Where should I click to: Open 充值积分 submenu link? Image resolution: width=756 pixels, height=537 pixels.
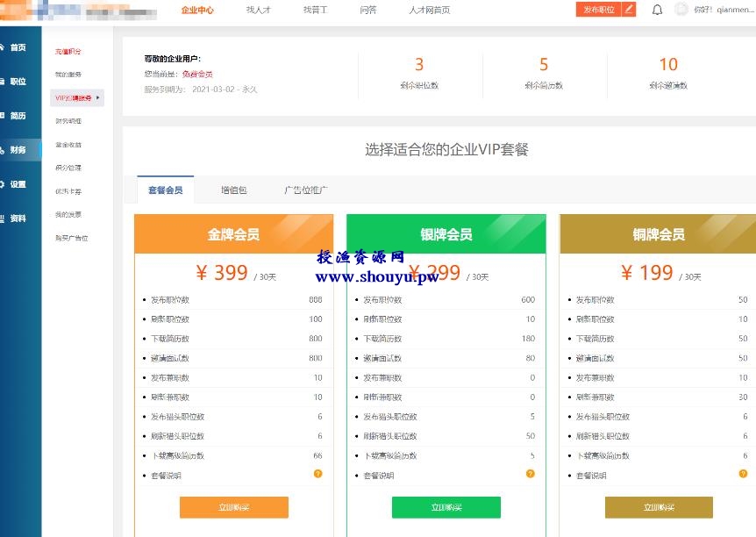coord(68,51)
